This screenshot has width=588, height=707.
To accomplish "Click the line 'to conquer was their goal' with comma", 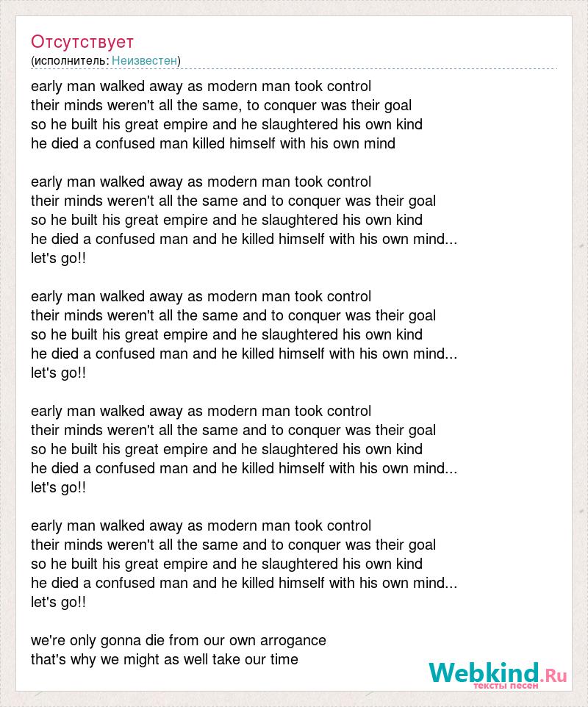I will pos(221,106).
